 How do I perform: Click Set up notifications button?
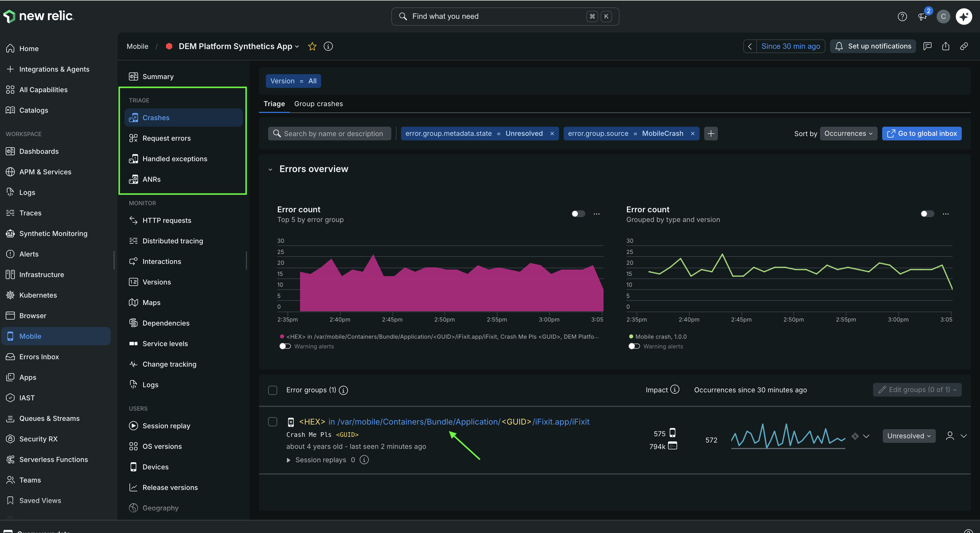pyautogui.click(x=873, y=46)
